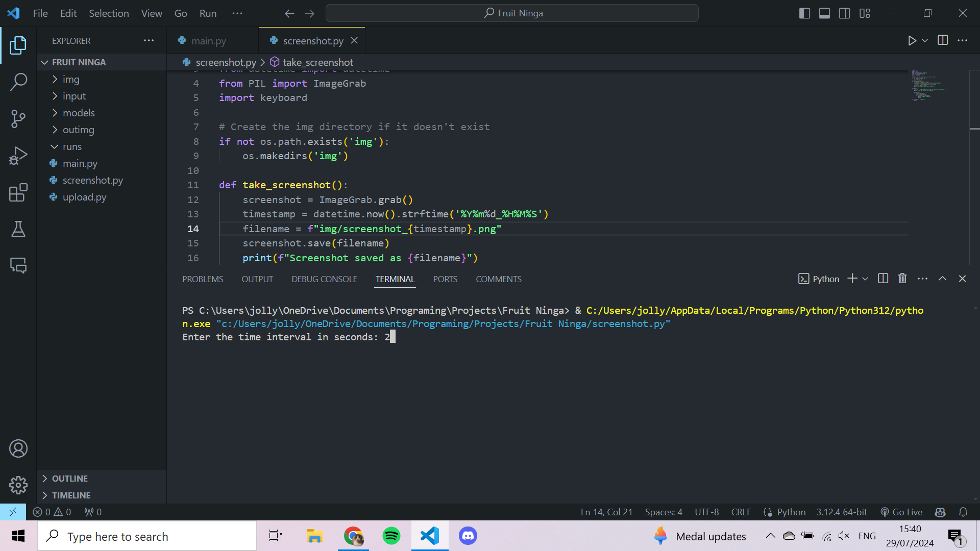Collapse the runs folder
980x551 pixels.
click(101, 146)
